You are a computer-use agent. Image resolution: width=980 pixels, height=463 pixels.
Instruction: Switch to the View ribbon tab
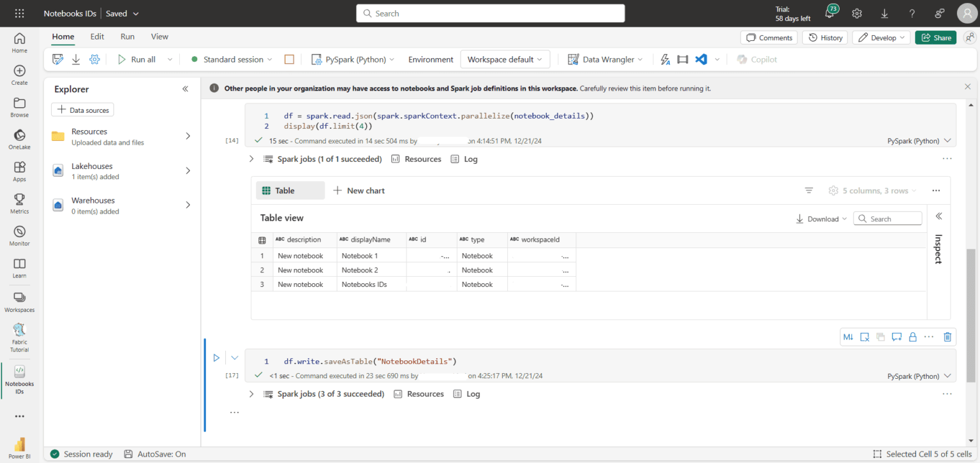tap(160, 37)
